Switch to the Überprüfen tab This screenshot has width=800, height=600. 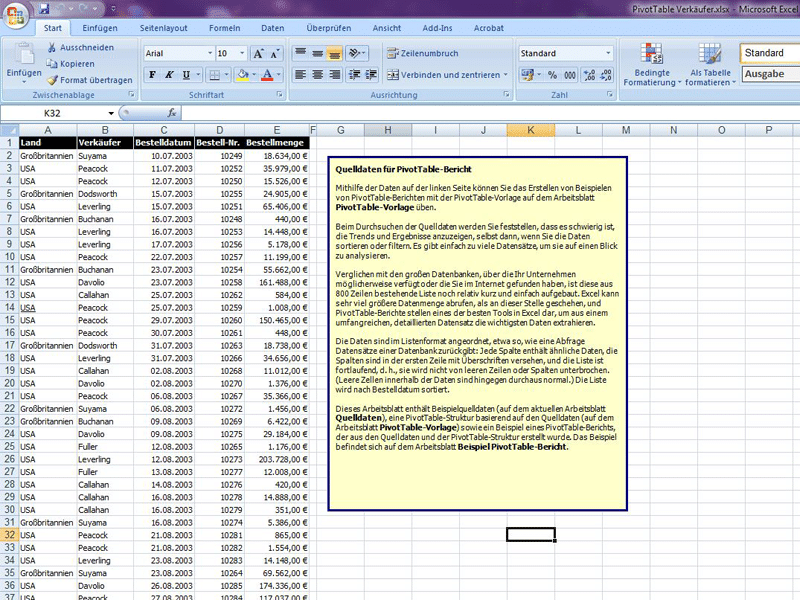[x=329, y=28]
